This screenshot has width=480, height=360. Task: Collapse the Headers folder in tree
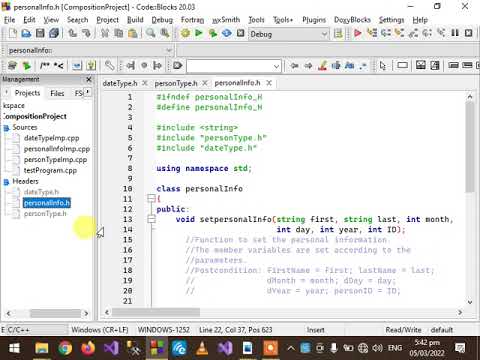click(x=6, y=182)
